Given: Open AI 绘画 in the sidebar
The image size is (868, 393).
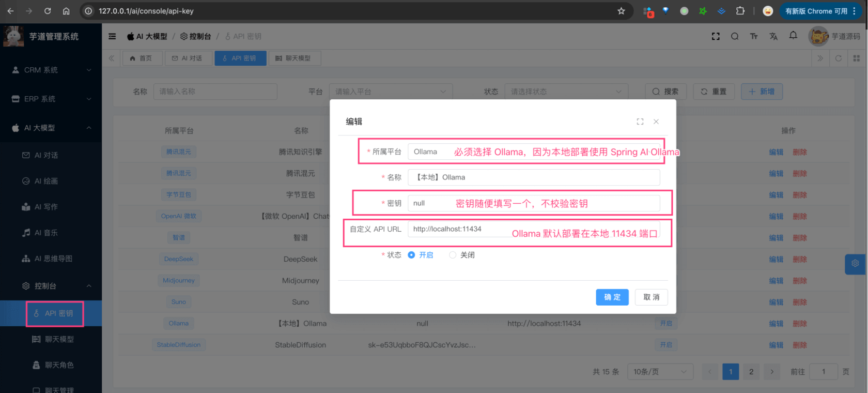Looking at the screenshot, I should tap(46, 181).
